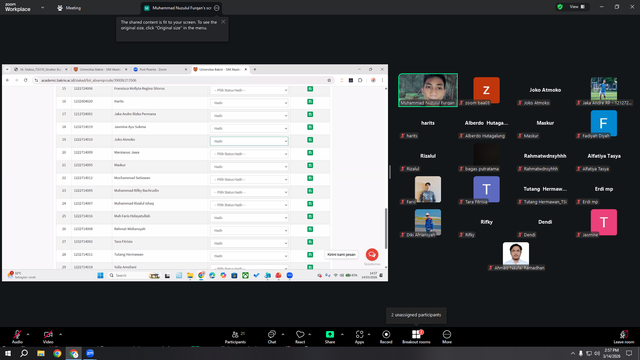Viewport: 640px width, 360px height.
Task: Open Breakout rooms
Action: click(416, 337)
